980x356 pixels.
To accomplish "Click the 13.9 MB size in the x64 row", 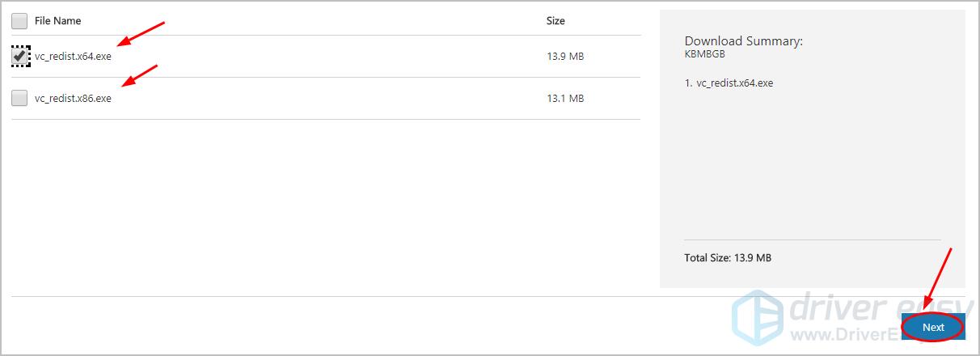I will click(x=565, y=57).
